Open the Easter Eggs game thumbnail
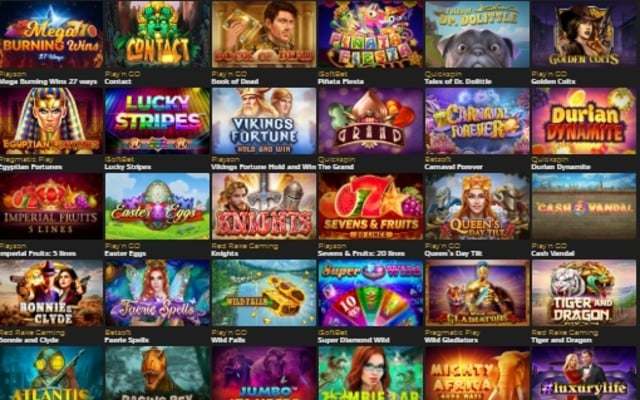 [x=157, y=206]
